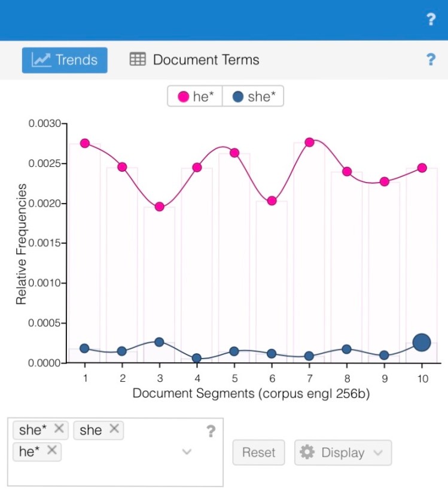Remove the he* term tag
This screenshot has width=448, height=492.
pos(51,451)
